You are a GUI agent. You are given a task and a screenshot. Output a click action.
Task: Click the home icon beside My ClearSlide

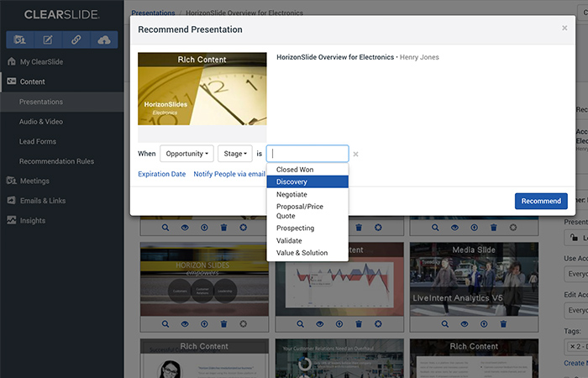12,61
